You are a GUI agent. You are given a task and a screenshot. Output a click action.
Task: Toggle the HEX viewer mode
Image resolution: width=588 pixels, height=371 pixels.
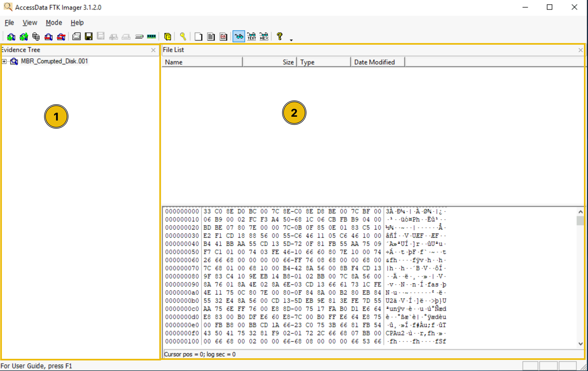[x=264, y=37]
